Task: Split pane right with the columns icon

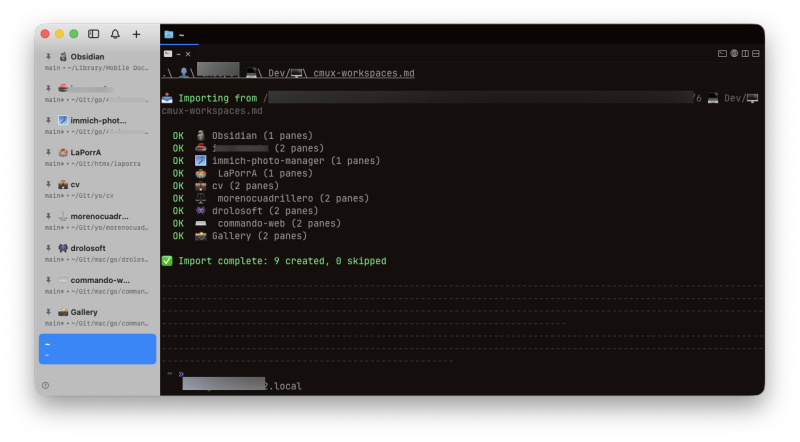Action: point(744,54)
